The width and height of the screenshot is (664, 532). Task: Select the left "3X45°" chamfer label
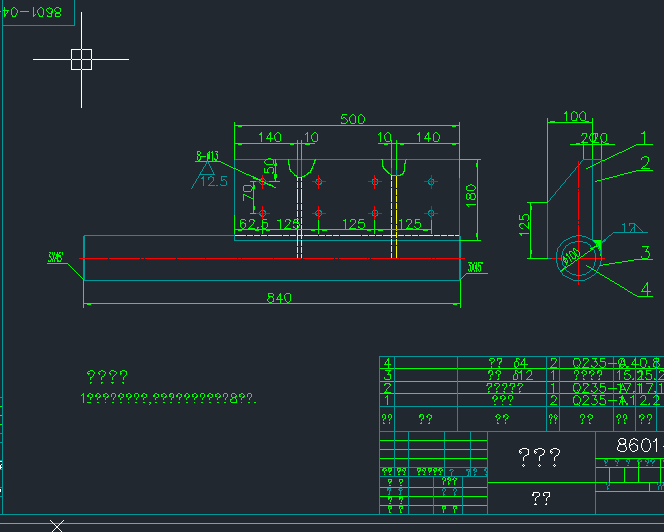coord(55,258)
